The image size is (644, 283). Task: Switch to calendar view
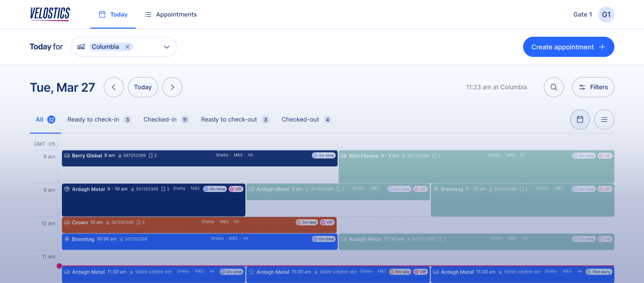pyautogui.click(x=580, y=119)
